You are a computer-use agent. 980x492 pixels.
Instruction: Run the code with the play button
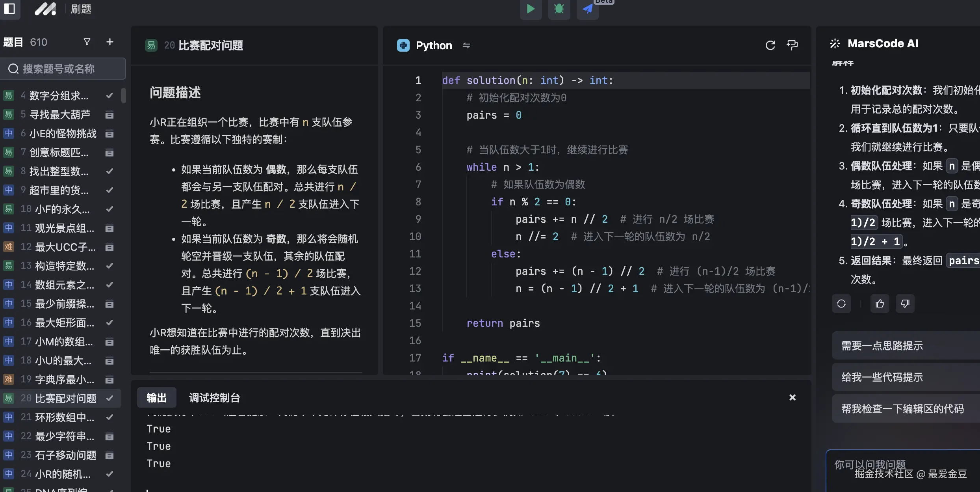[x=531, y=9]
